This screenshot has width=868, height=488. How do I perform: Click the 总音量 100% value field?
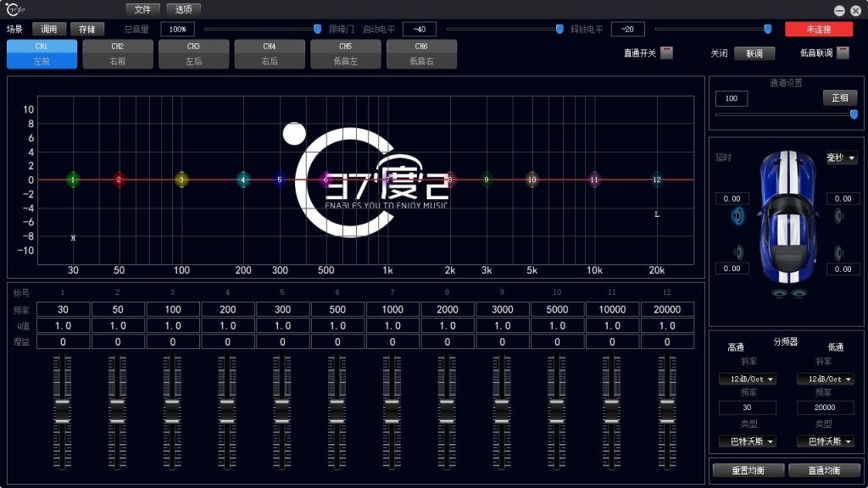click(178, 29)
